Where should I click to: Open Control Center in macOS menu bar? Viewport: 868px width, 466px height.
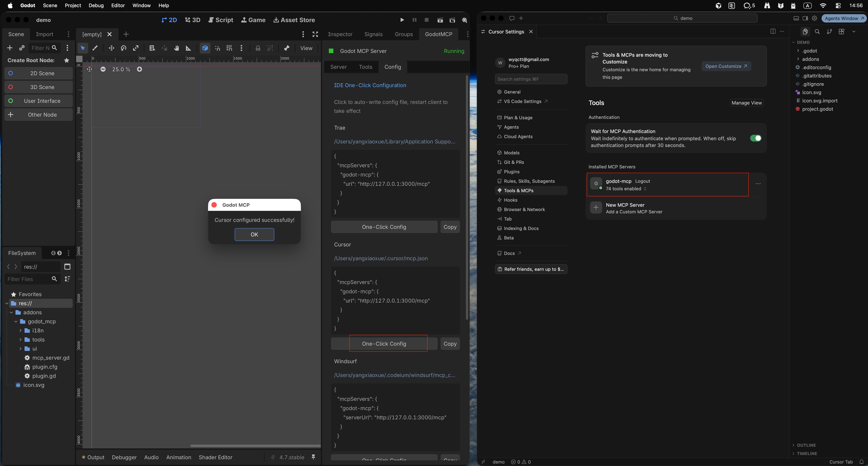pos(838,5)
